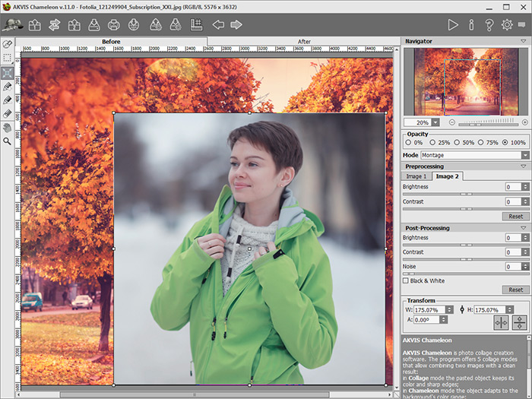Open the notifications message icon
The width and height of the screenshot is (532, 399).
click(522, 24)
